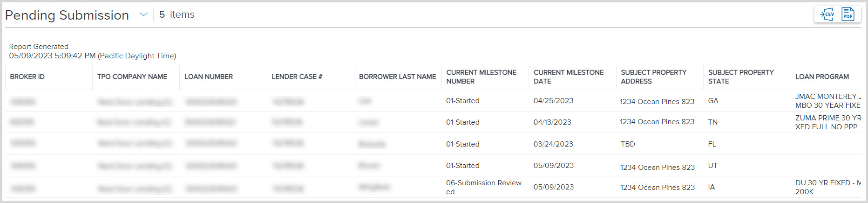Sort by Borrower Last Name header

click(x=398, y=77)
